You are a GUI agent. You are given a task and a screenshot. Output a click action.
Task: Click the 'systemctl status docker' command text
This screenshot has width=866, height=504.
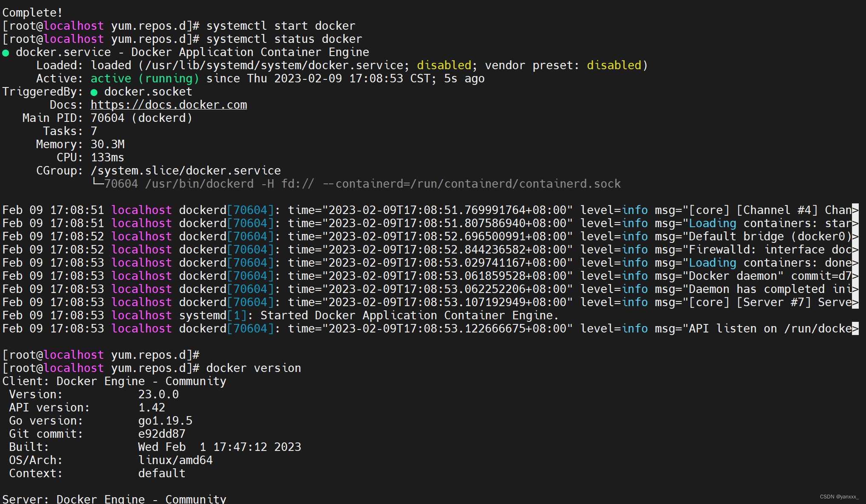point(284,39)
